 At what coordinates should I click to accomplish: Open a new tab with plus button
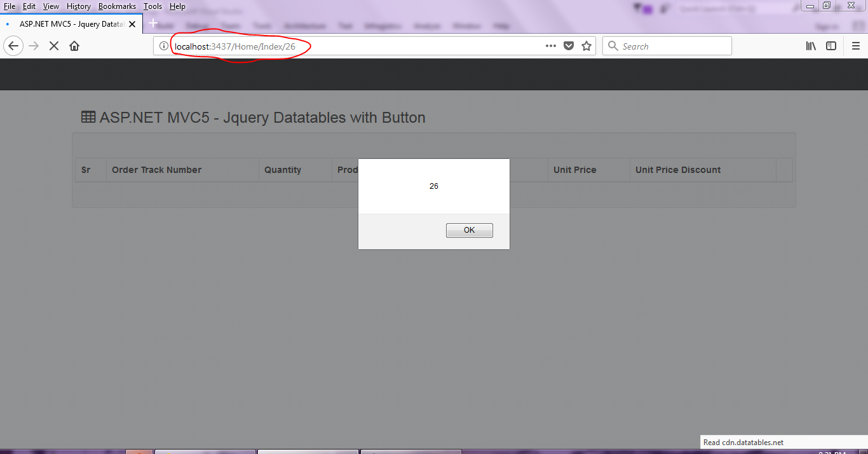pos(153,23)
